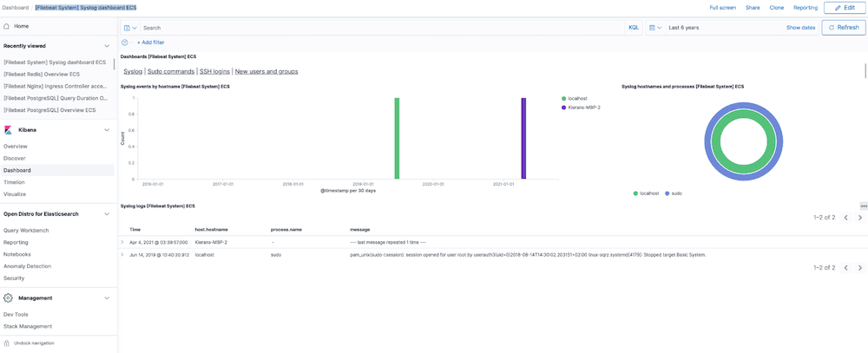Open recently viewed Filebeat Redis Overview ECS
This screenshot has width=868, height=353.
point(42,74)
